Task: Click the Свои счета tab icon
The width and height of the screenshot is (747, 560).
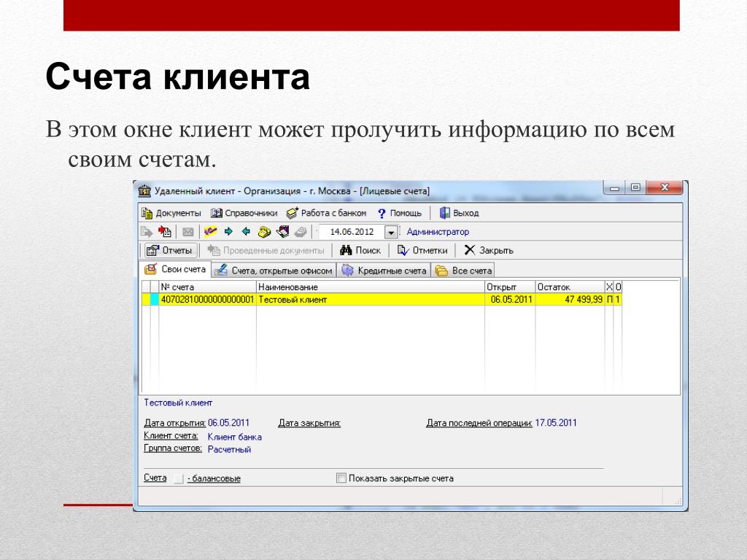Action: [x=150, y=270]
